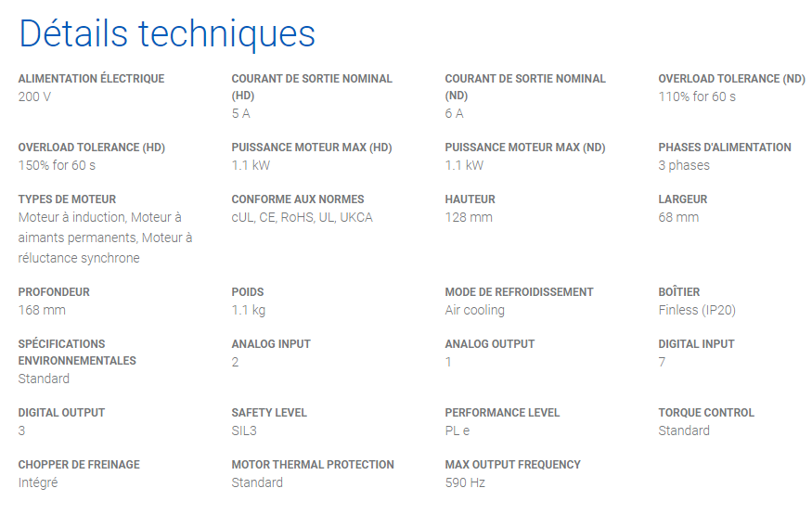The height and width of the screenshot is (514, 812).
Task: Click the Air cooling value
Action: coord(474,310)
